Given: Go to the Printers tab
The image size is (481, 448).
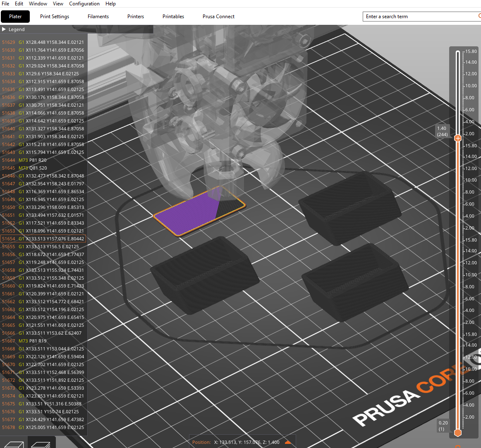Looking at the screenshot, I should click(x=136, y=17).
